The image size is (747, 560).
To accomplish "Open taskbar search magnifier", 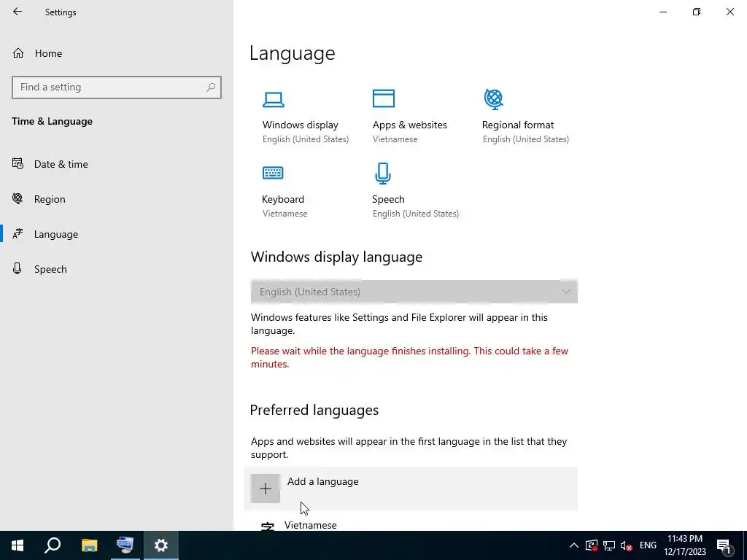I will coord(53,545).
